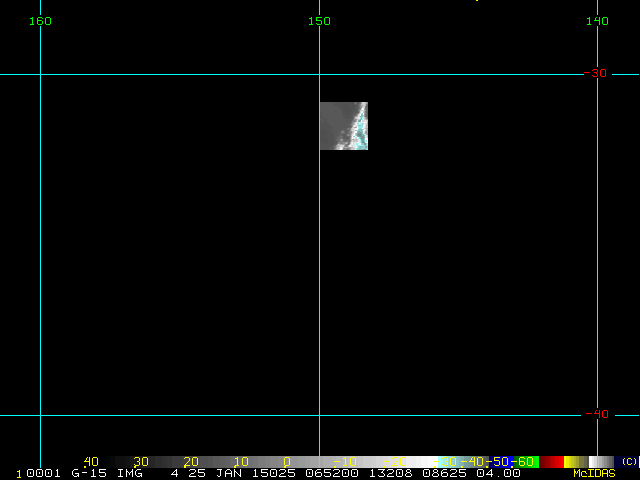
Task: Click the green 160 longitude label
Action: click(x=40, y=21)
